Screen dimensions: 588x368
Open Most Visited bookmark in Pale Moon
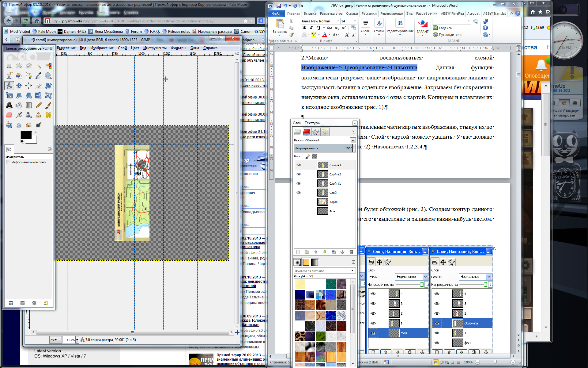click(17, 31)
